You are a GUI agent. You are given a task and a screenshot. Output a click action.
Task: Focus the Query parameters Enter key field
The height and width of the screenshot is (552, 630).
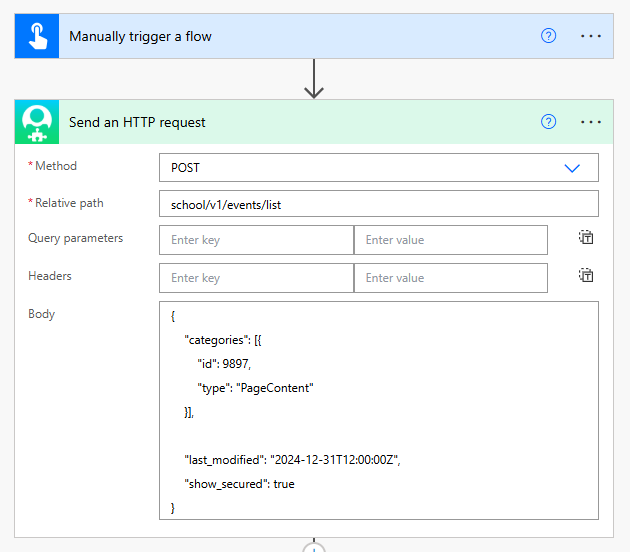click(256, 240)
